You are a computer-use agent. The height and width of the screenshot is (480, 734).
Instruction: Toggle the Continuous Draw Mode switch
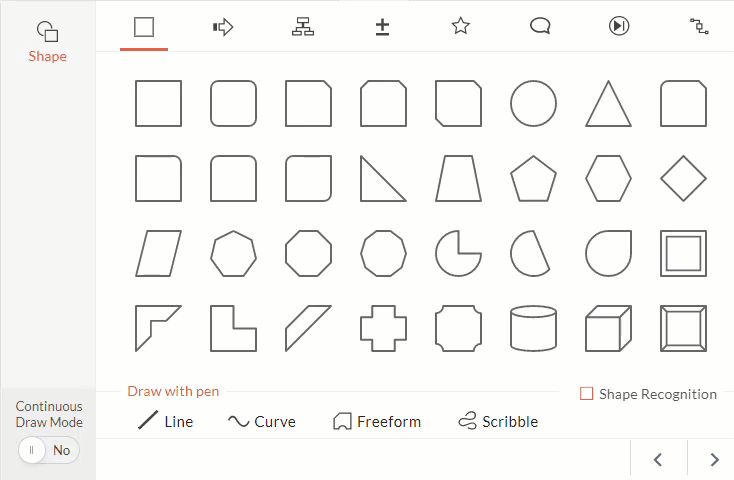tap(49, 450)
